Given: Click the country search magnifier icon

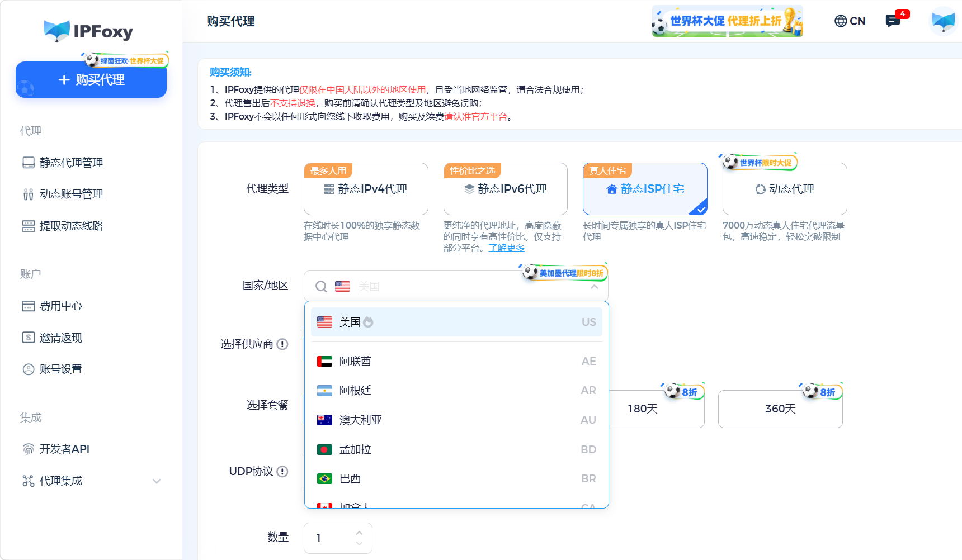Looking at the screenshot, I should (321, 287).
